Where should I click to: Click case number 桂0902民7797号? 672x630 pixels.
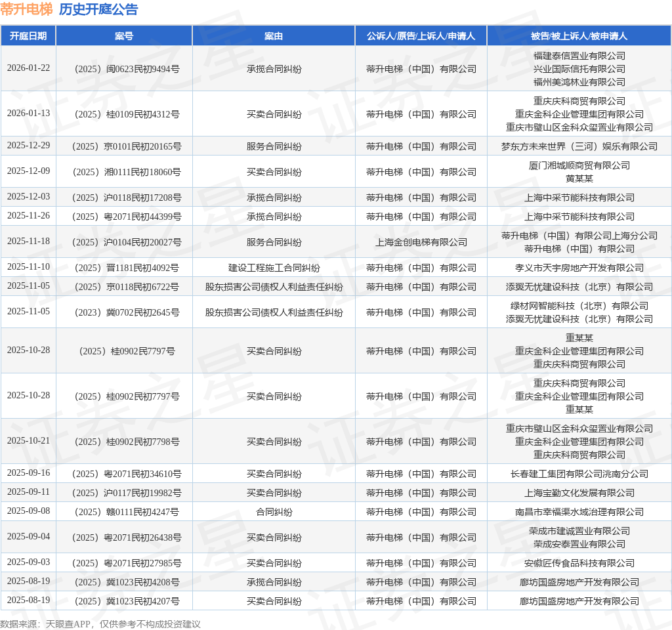127,351
